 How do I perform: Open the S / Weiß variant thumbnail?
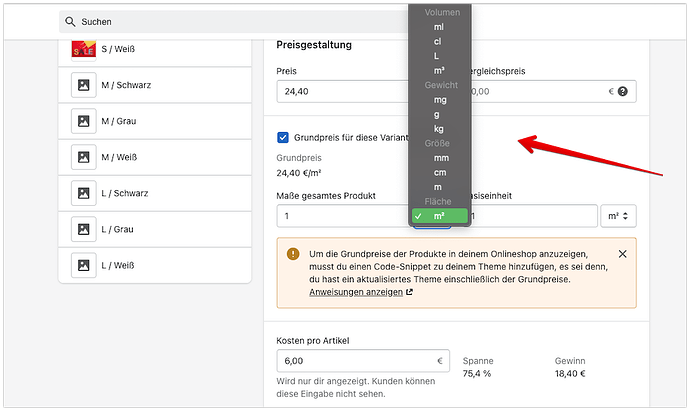[83, 47]
